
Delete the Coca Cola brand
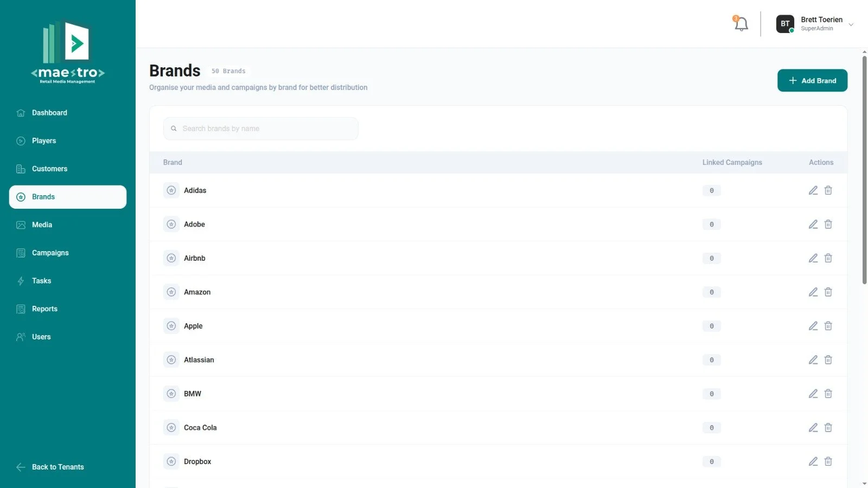point(828,428)
